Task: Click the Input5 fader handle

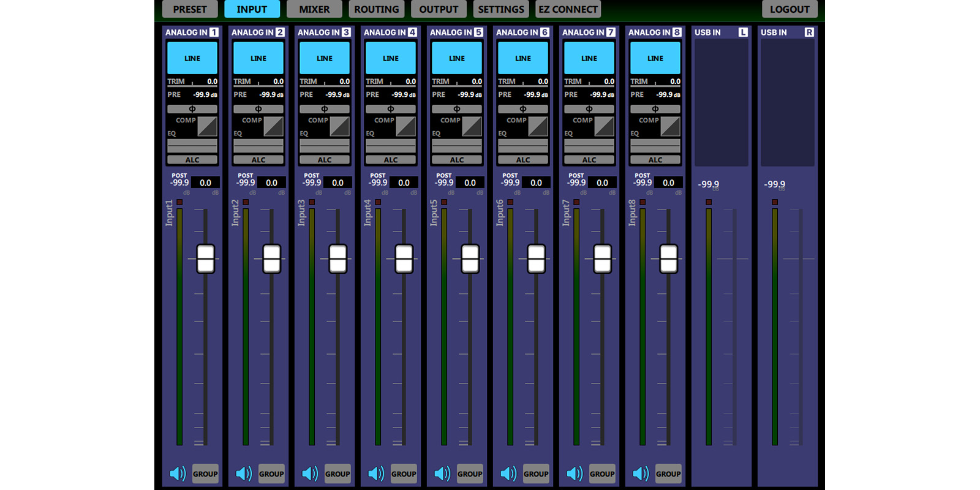Action: (x=470, y=258)
